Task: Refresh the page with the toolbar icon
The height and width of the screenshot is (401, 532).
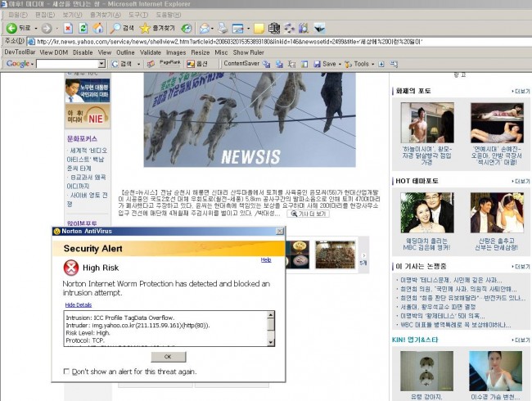Action: coord(84,28)
